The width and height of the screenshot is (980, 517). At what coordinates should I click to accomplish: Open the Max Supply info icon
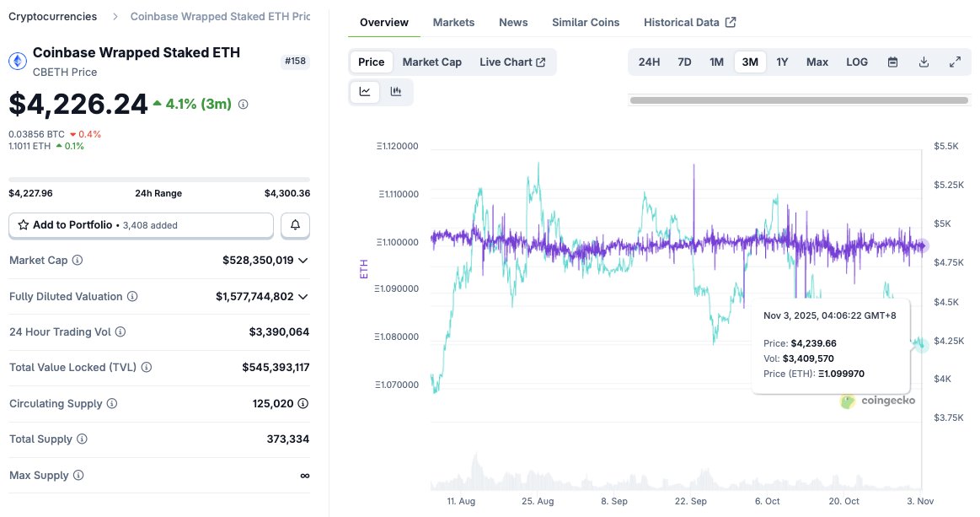(78, 475)
